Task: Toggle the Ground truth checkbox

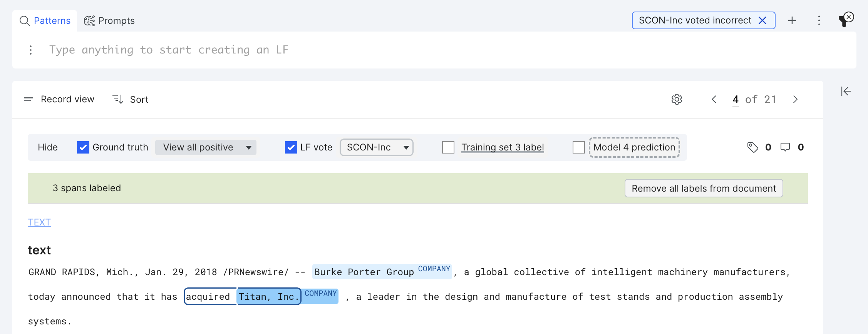Action: pos(83,147)
